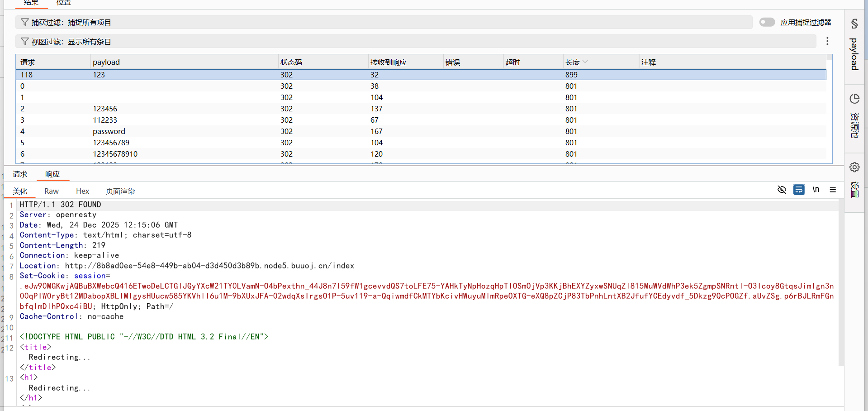
Task: Click the three-dot menu beside view filter
Action: [827, 41]
